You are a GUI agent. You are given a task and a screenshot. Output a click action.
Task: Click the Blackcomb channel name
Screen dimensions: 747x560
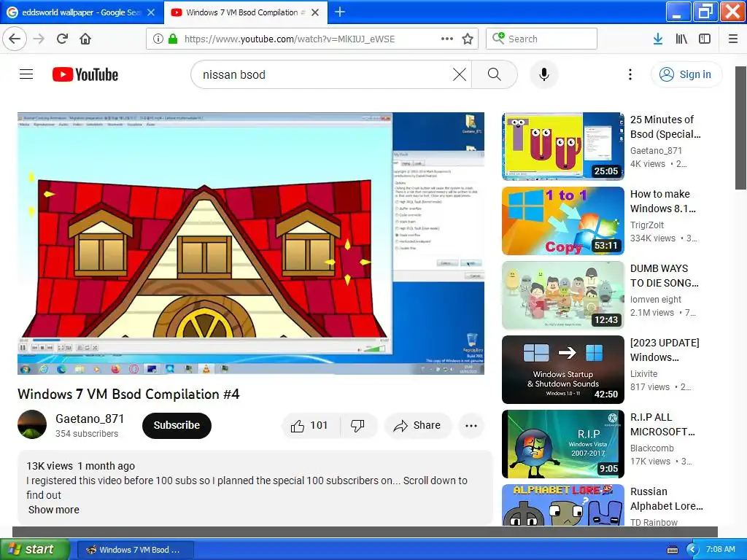[652, 448]
